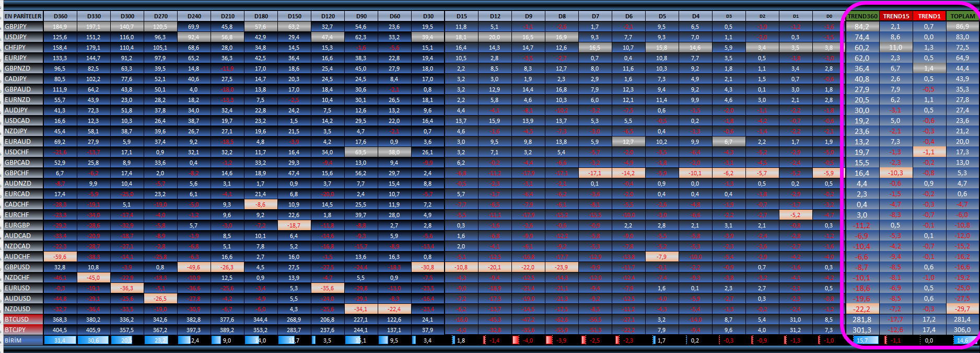The image size is (980, 353).
Task: Select BTCUSD TOPLAM cell value 281,4
Action: click(x=963, y=320)
